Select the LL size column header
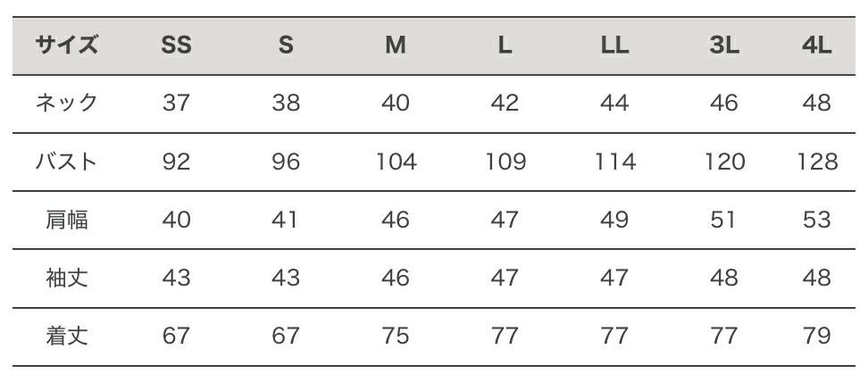The width and height of the screenshot is (868, 382). point(614,46)
